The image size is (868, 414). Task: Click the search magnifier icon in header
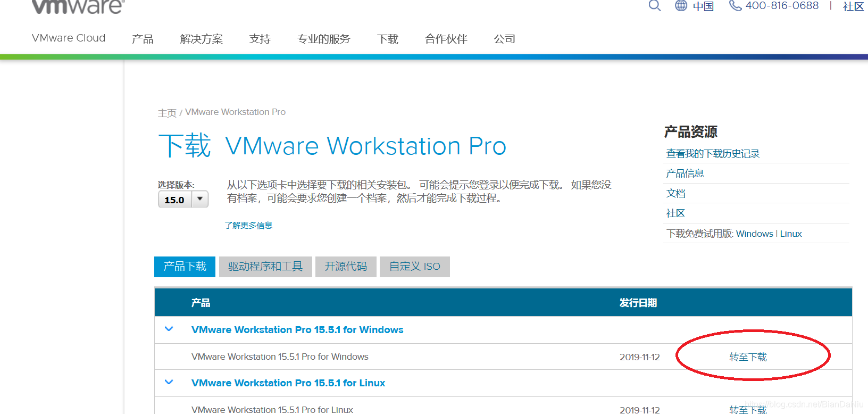[655, 5]
